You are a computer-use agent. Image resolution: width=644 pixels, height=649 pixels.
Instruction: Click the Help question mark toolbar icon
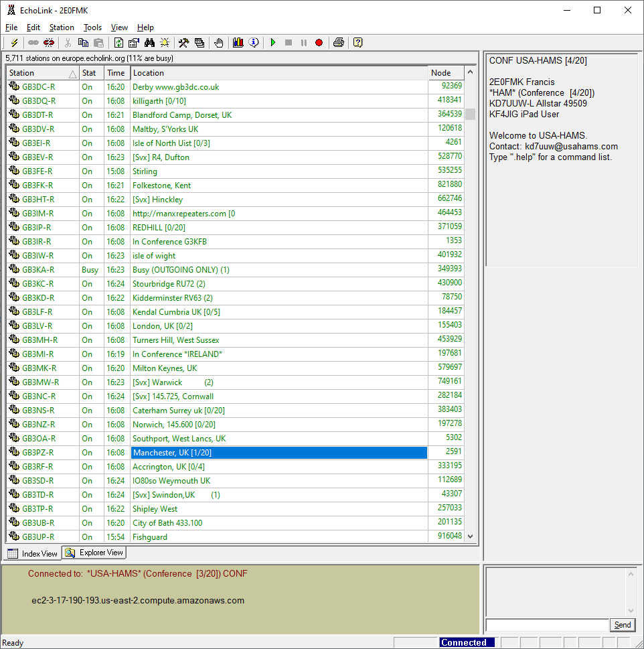(358, 43)
